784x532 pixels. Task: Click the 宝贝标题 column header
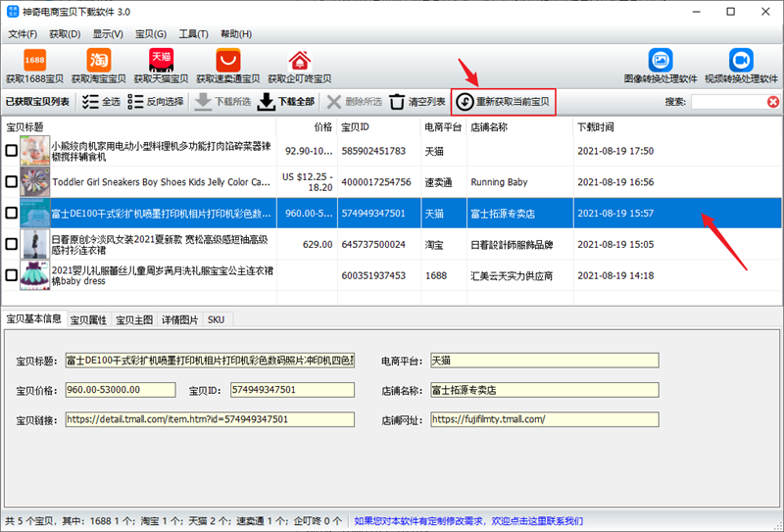click(x=139, y=127)
